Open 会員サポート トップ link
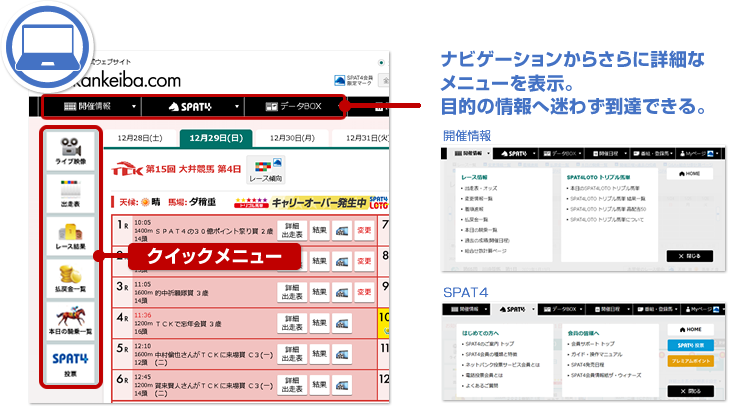The image size is (730, 410). (592, 344)
